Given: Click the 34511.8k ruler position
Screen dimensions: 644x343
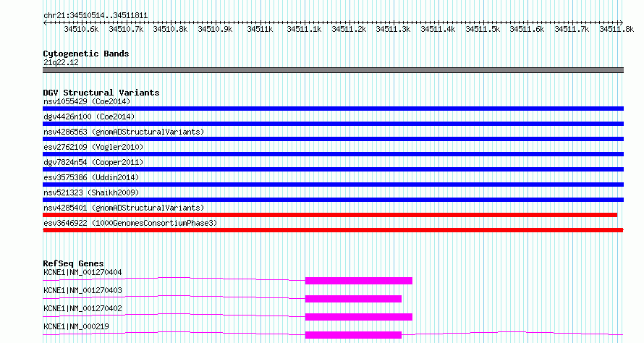Looking at the screenshot, I should coord(617,29).
